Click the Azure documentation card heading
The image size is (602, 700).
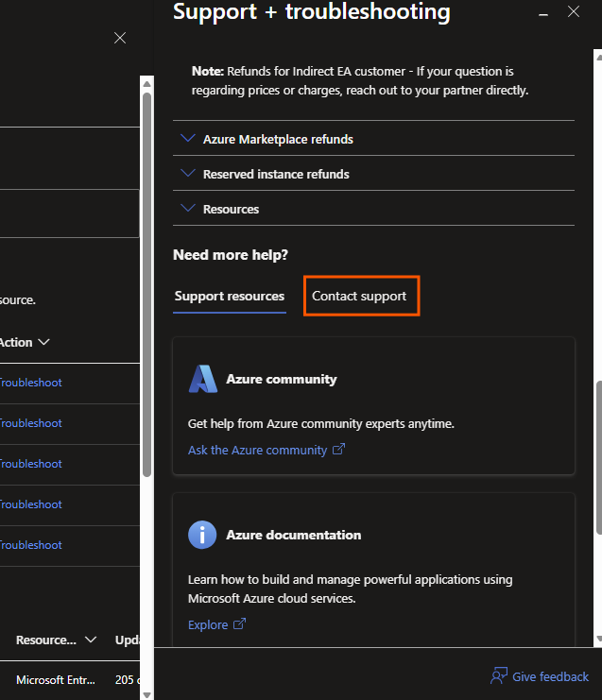[x=293, y=535]
